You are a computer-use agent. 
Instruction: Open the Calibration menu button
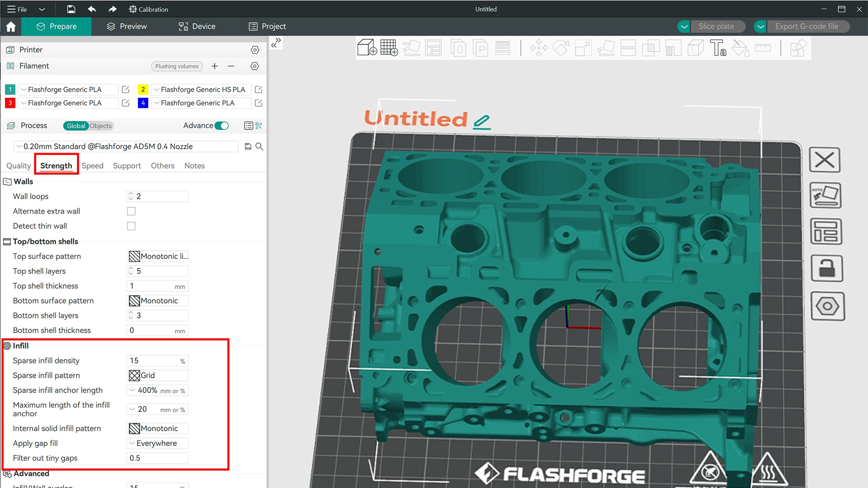tap(148, 9)
